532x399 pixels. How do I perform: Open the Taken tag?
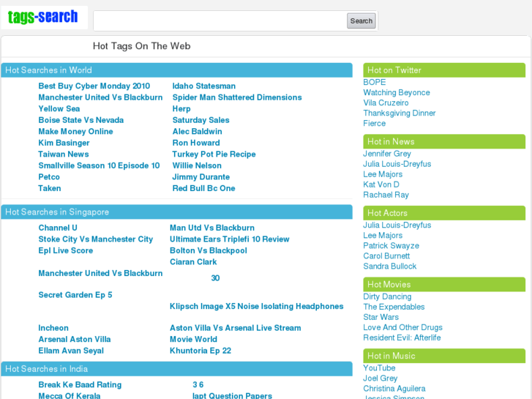[x=50, y=188]
